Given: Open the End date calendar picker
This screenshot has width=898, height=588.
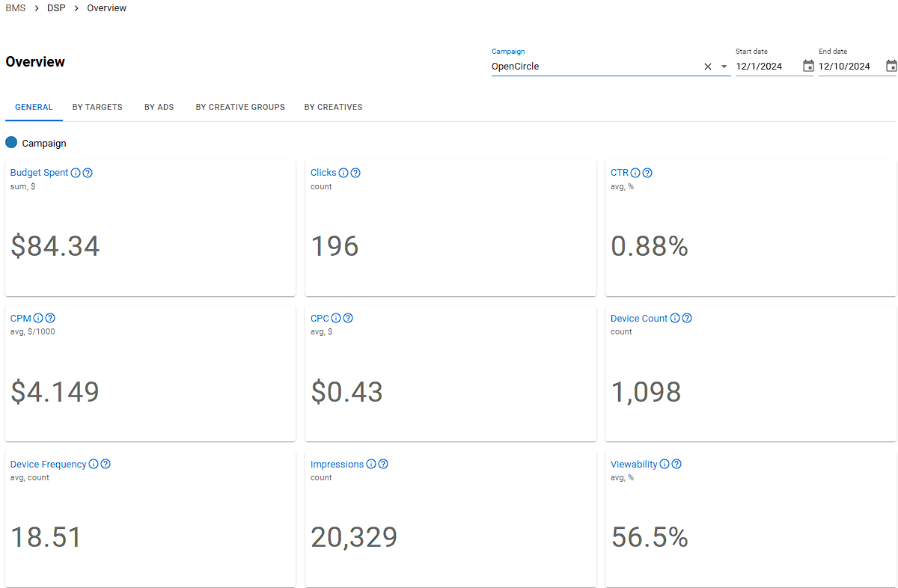Looking at the screenshot, I should [x=891, y=66].
